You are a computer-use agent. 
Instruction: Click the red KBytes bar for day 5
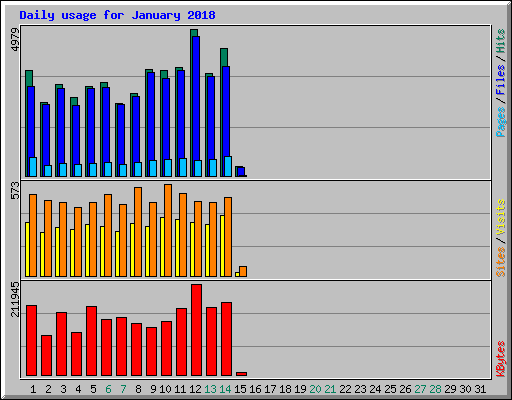(x=91, y=341)
